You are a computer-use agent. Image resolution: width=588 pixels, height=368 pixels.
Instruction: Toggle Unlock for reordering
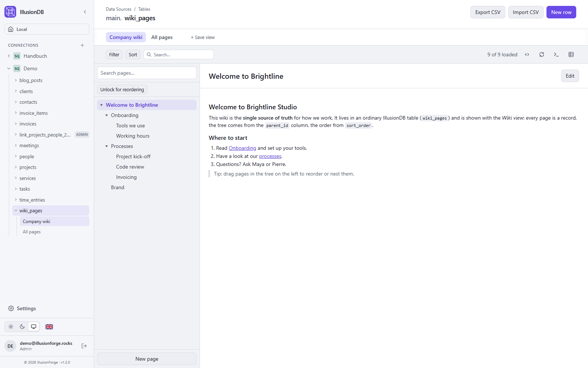click(x=122, y=89)
